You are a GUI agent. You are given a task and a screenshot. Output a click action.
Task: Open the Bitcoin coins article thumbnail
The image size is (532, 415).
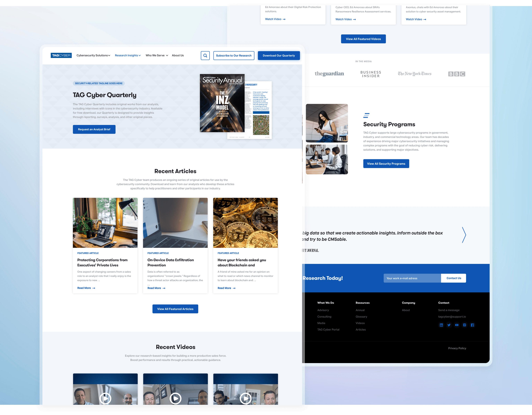pos(245,223)
